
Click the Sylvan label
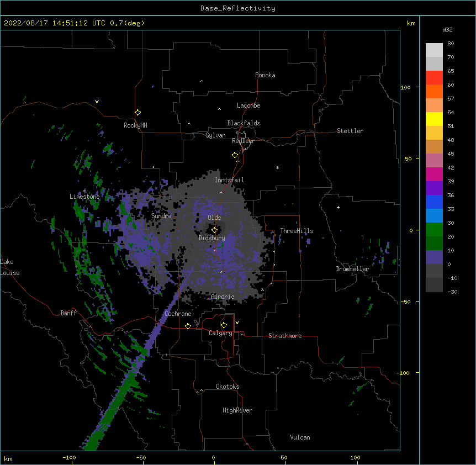point(215,135)
